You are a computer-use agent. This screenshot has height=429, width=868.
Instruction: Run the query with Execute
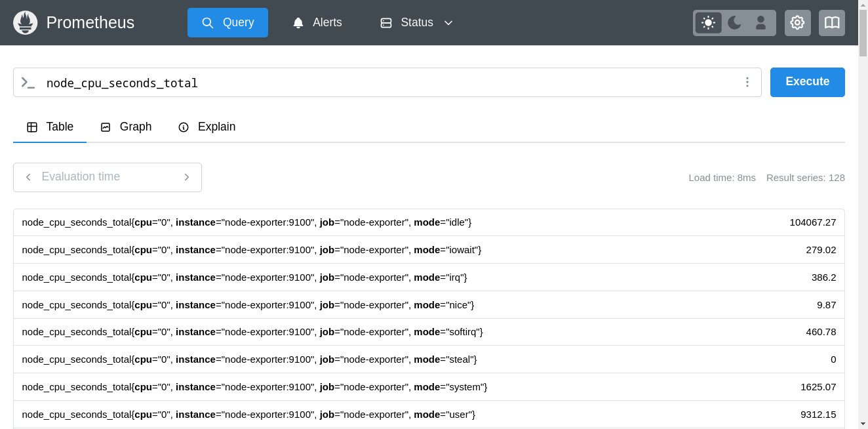point(807,82)
